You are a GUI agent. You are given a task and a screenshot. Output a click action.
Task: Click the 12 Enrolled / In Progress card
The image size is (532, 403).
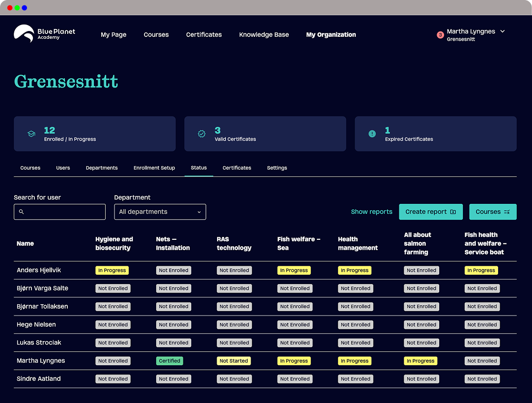pos(95,134)
